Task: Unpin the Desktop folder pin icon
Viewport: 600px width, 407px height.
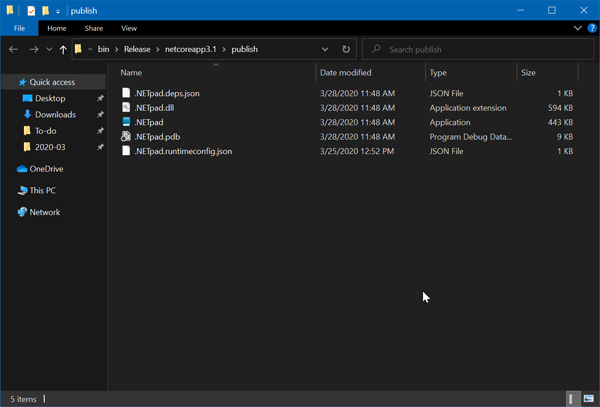Action: click(100, 99)
